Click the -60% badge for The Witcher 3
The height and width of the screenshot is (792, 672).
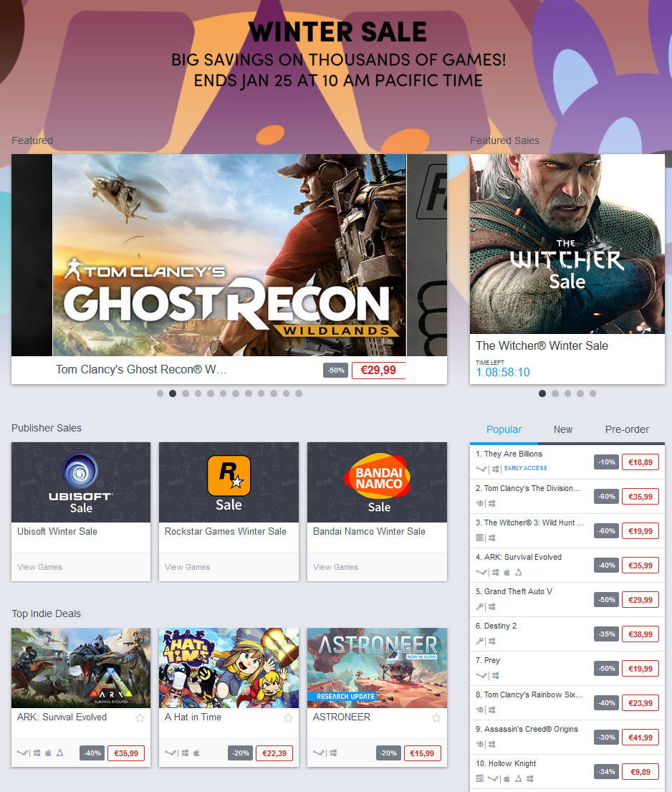click(606, 531)
